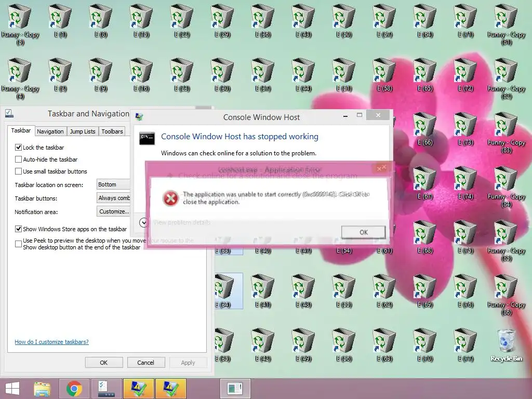Select the E (36) desktop shortcut

pos(263,20)
